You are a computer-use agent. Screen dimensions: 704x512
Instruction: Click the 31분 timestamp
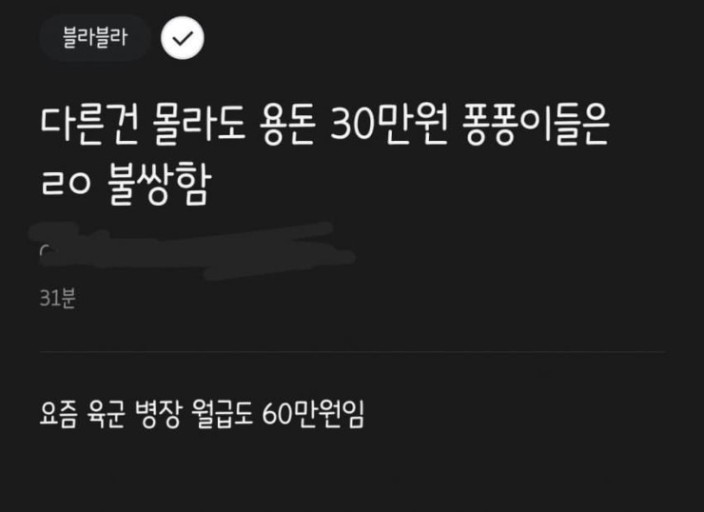(57, 298)
